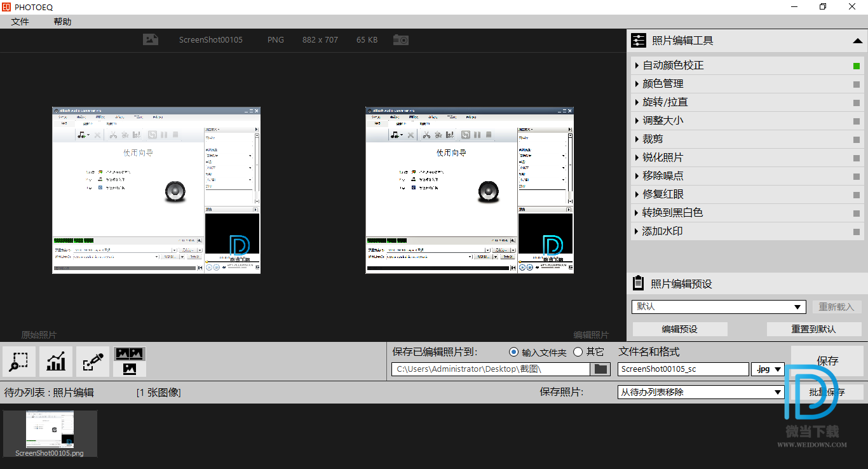Click the 882 x 707 dimensions text
This screenshot has height=469, width=868.
[320, 39]
